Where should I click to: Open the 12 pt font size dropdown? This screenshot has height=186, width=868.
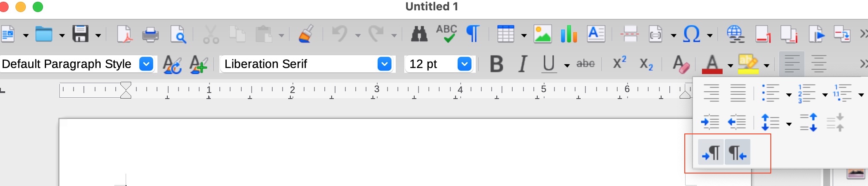tap(464, 64)
